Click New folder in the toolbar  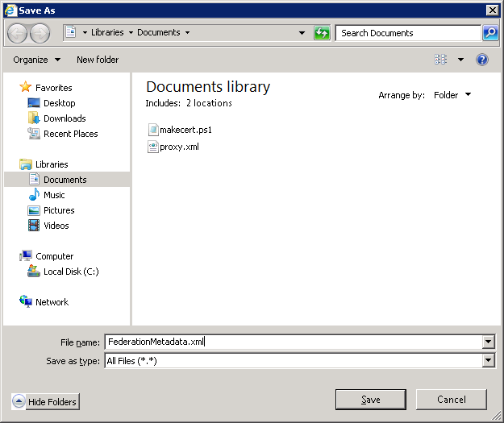(98, 60)
